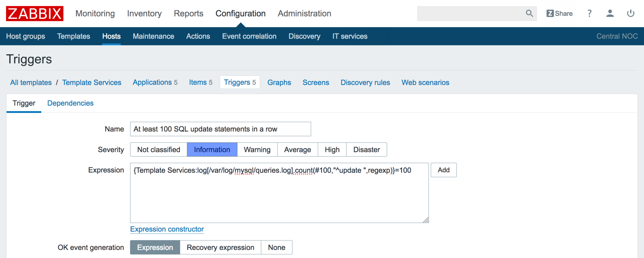Click the logout power icon
The image size is (644, 258).
pos(631,13)
